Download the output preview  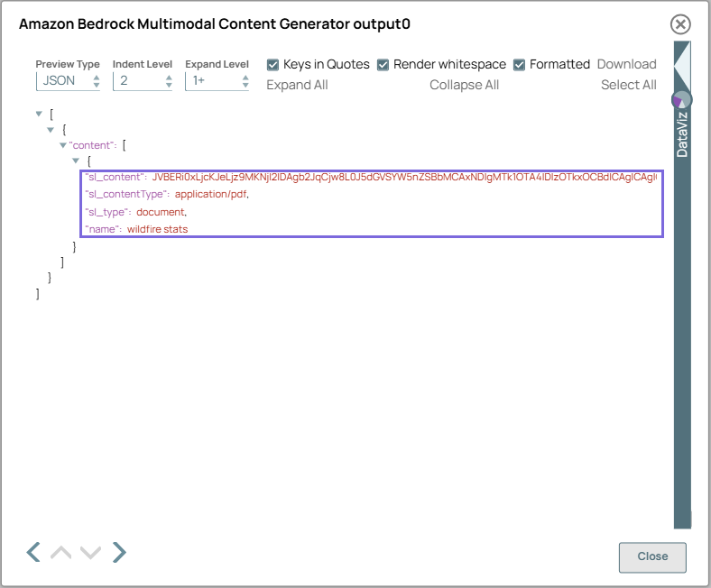click(x=627, y=64)
